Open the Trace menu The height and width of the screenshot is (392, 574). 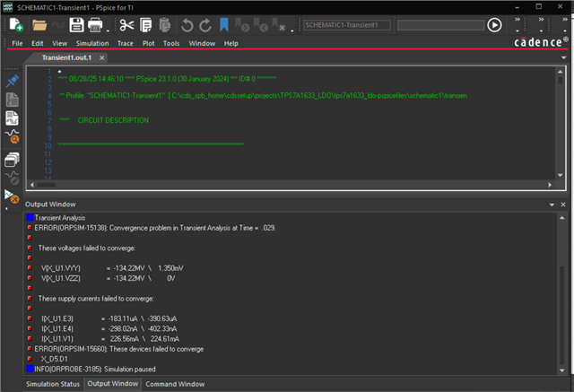(126, 43)
